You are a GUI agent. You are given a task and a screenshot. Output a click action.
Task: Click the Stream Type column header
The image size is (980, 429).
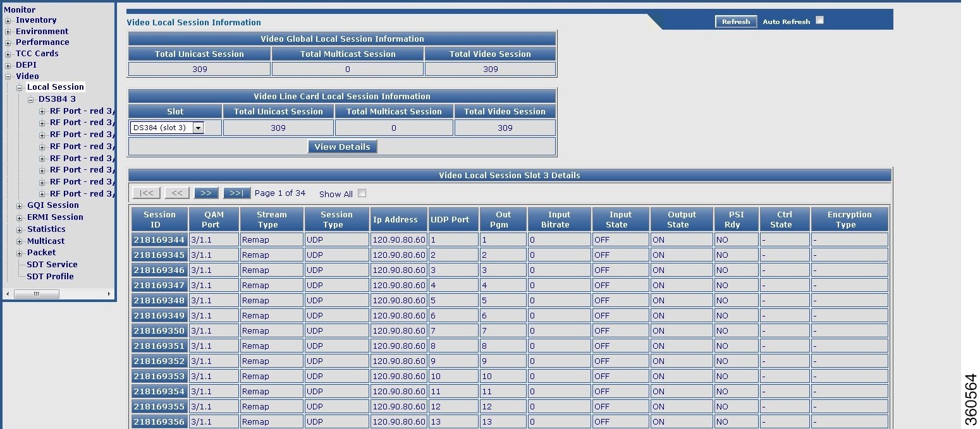272,219
